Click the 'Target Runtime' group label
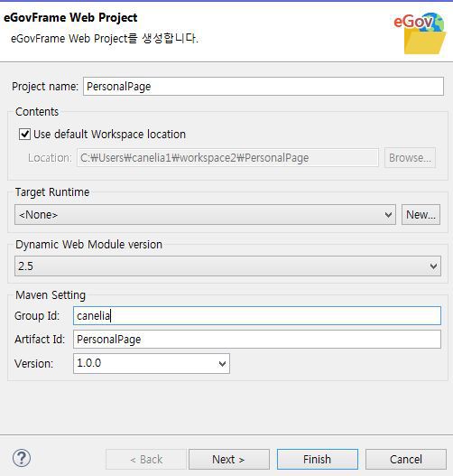The width and height of the screenshot is (453, 476). pyautogui.click(x=52, y=192)
